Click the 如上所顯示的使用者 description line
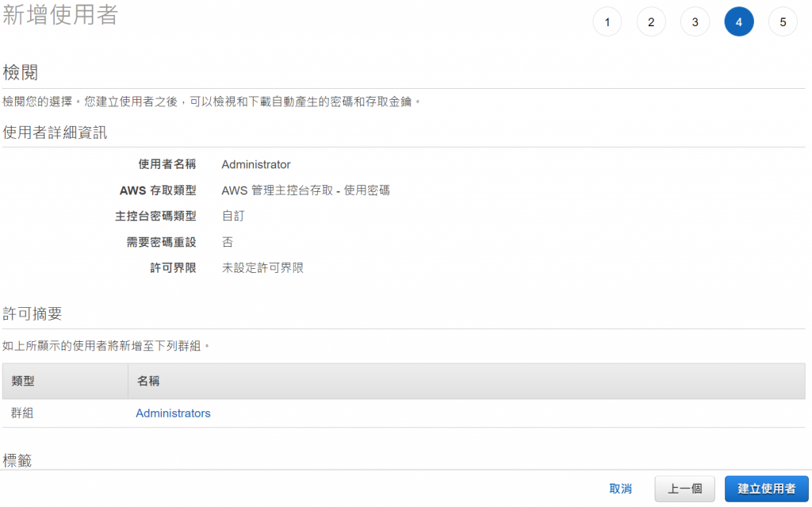812x507 pixels. pyautogui.click(x=105, y=346)
